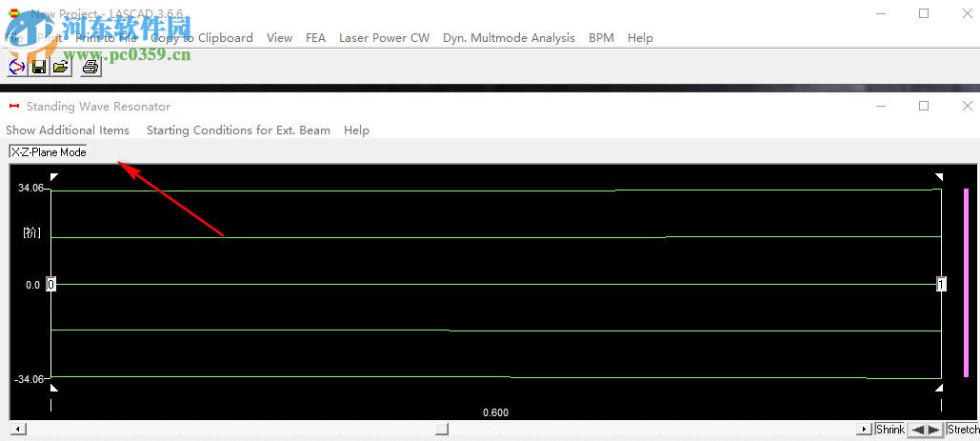980x441 pixels.
Task: Minimize the Standing Wave Resonator window
Action: [881, 106]
